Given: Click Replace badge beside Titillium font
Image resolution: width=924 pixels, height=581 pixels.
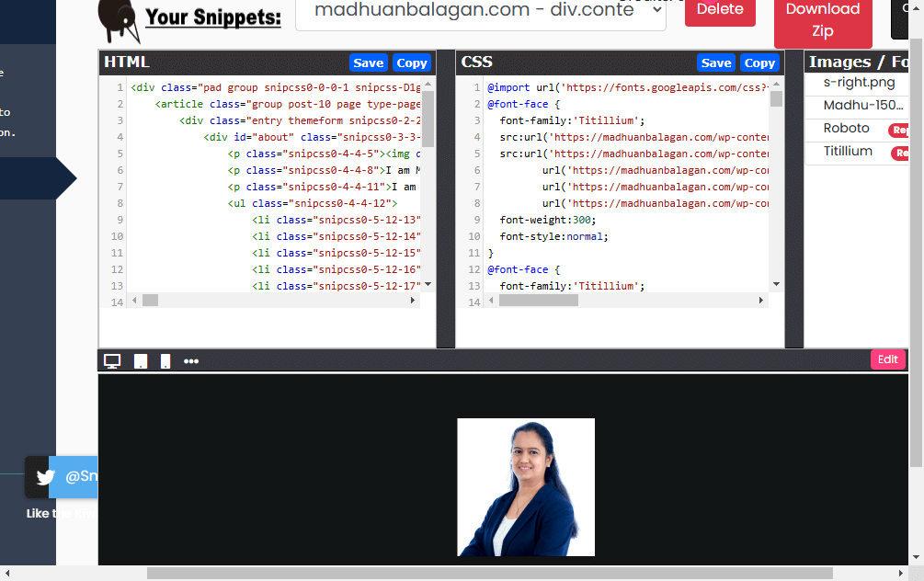Looking at the screenshot, I should (x=901, y=153).
